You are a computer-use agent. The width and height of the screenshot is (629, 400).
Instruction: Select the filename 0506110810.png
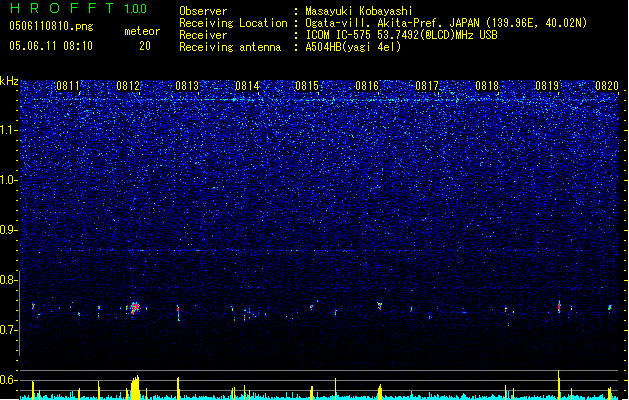point(51,26)
